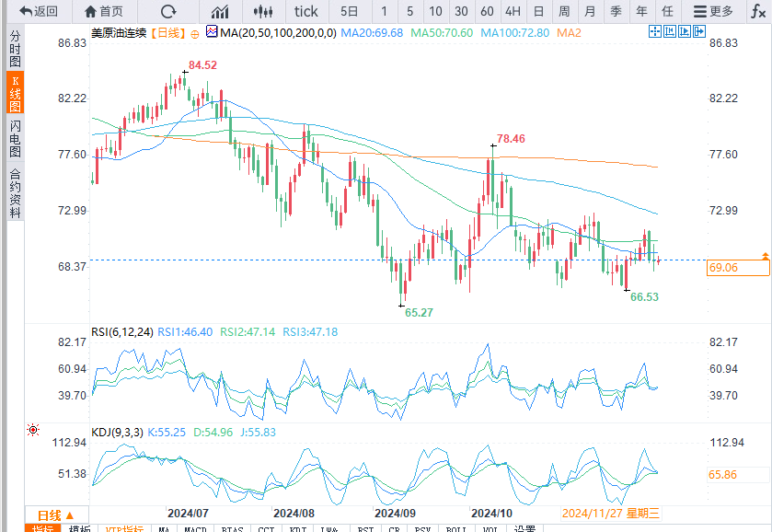Switch to the 分时图 side tab

click(x=15, y=47)
